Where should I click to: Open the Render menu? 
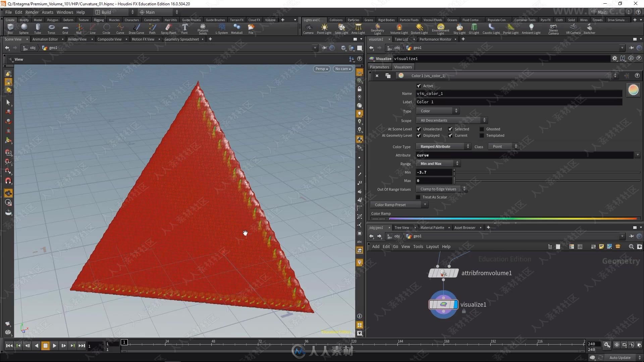click(x=32, y=12)
